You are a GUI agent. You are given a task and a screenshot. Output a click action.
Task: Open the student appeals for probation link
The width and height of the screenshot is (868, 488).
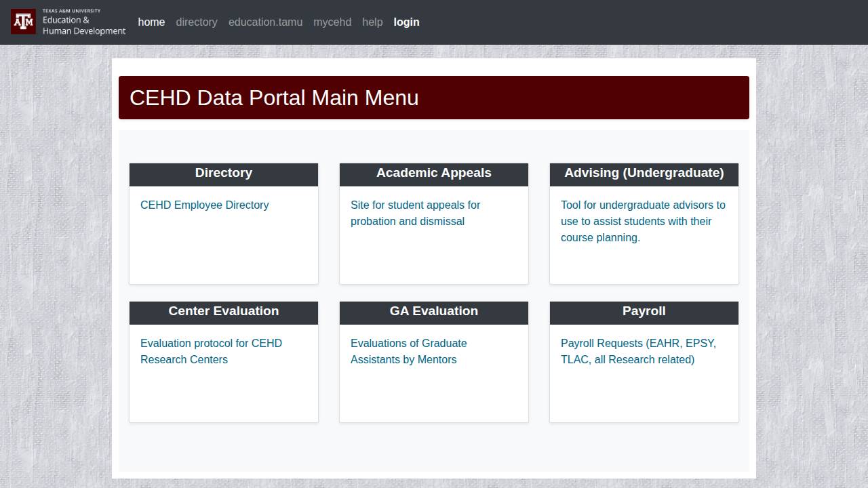pos(415,213)
